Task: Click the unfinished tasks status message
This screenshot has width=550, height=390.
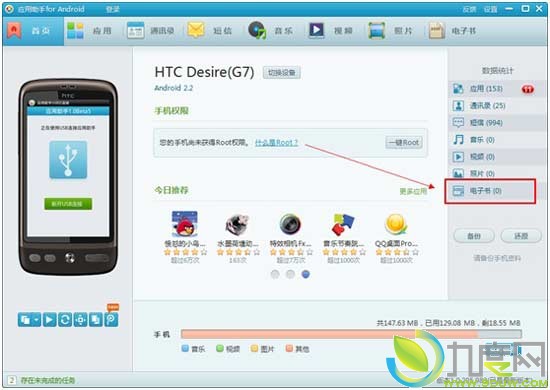Action: 48,380
